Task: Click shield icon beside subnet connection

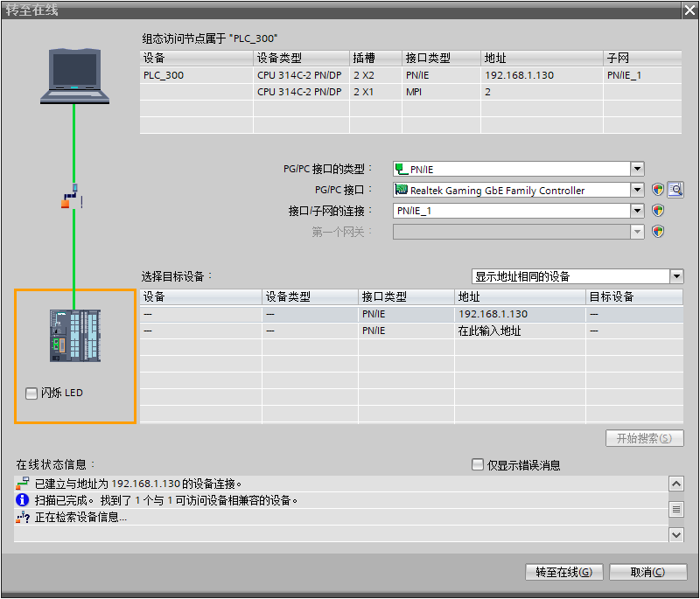Action: [658, 211]
